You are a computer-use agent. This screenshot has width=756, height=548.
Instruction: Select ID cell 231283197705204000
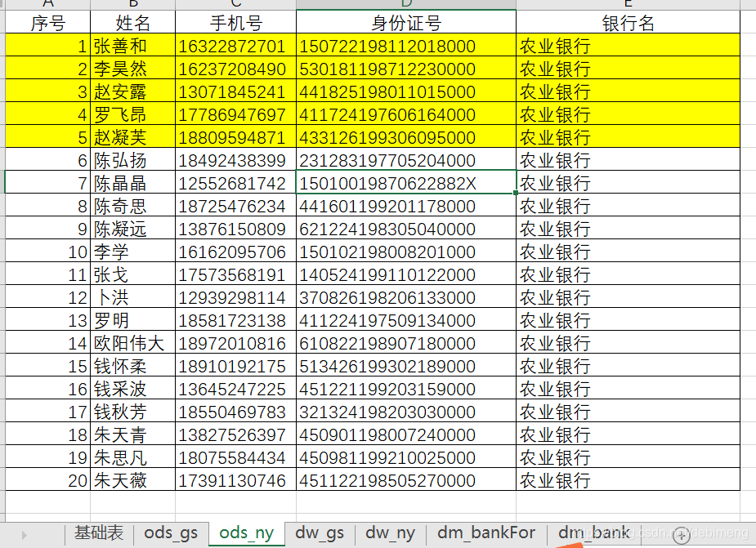(x=406, y=159)
